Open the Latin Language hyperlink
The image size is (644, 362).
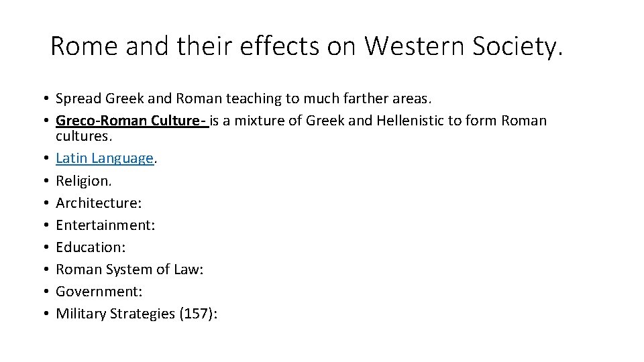pyautogui.click(x=104, y=158)
